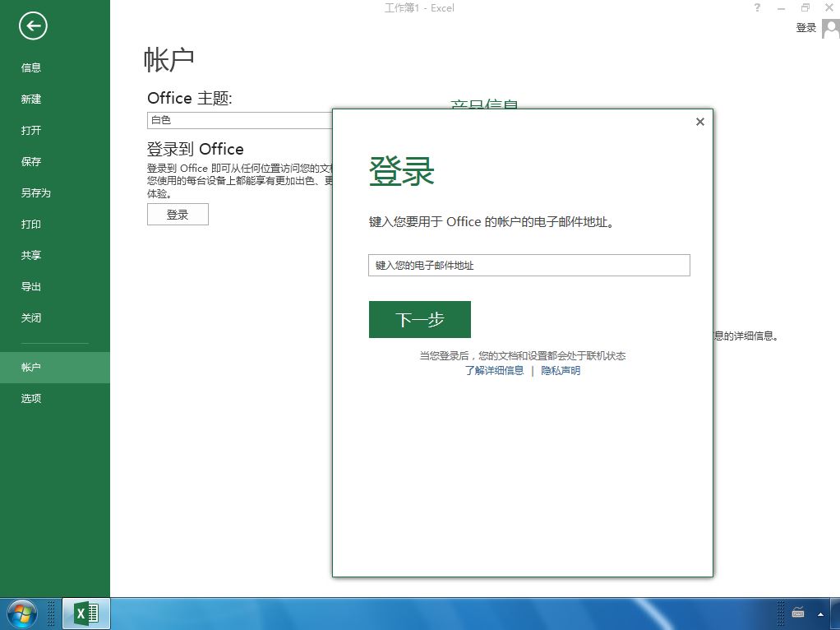Go back using the circled arrow icon
Image resolution: width=840 pixels, height=630 pixels.
[33, 25]
